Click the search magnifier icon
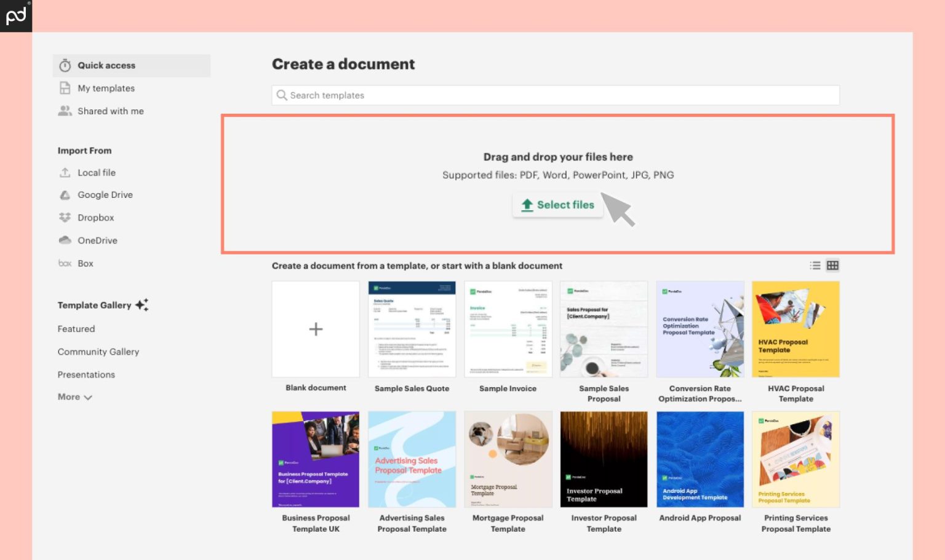This screenshot has width=945, height=560. 282,95
